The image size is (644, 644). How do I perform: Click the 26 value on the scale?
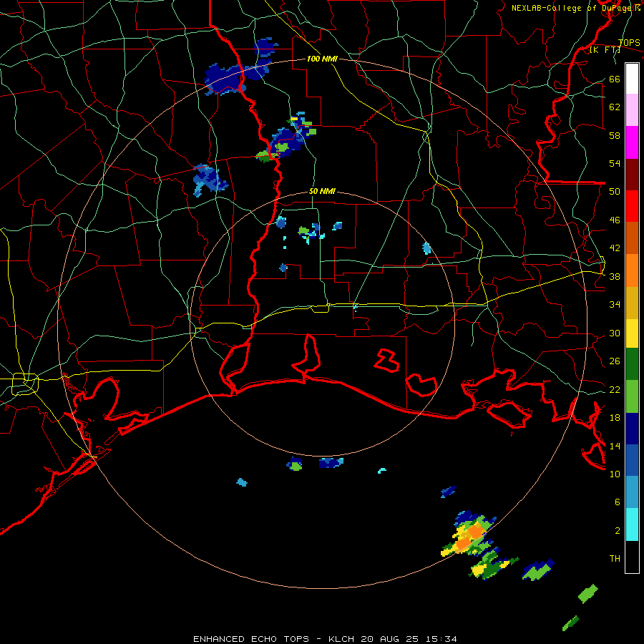tap(615, 361)
